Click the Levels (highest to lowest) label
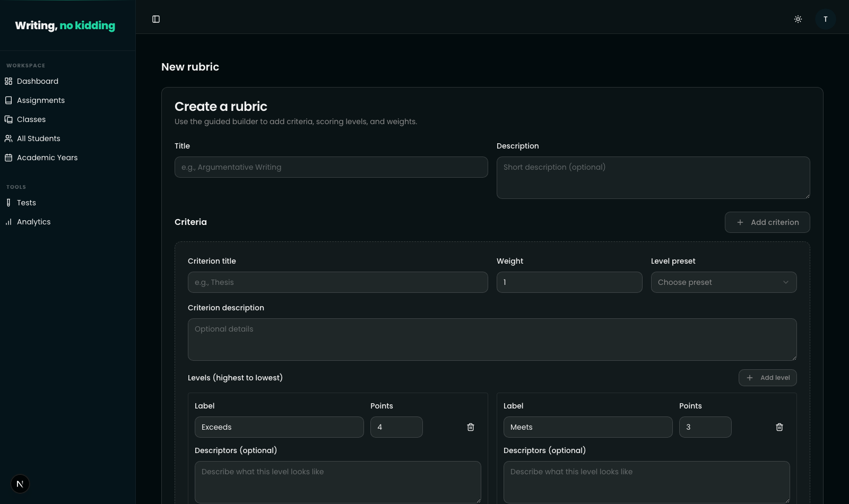This screenshot has width=849, height=504. (235, 378)
